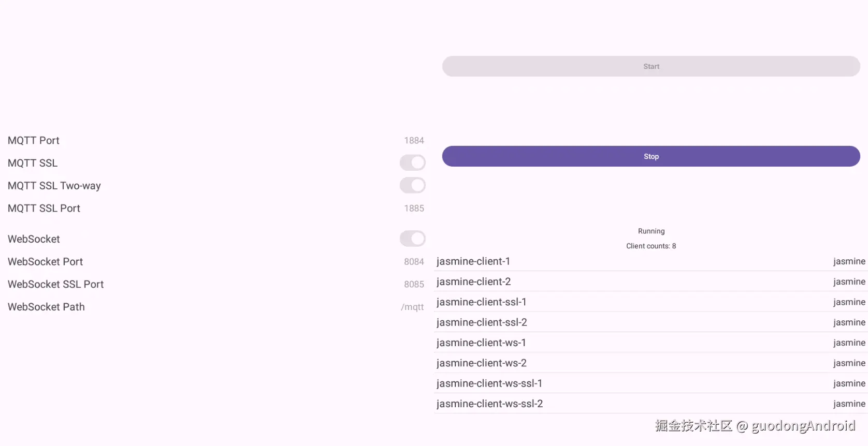This screenshot has width=868, height=446.
Task: Toggle the MQTT SSL Two-way switch
Action: pyautogui.click(x=412, y=185)
